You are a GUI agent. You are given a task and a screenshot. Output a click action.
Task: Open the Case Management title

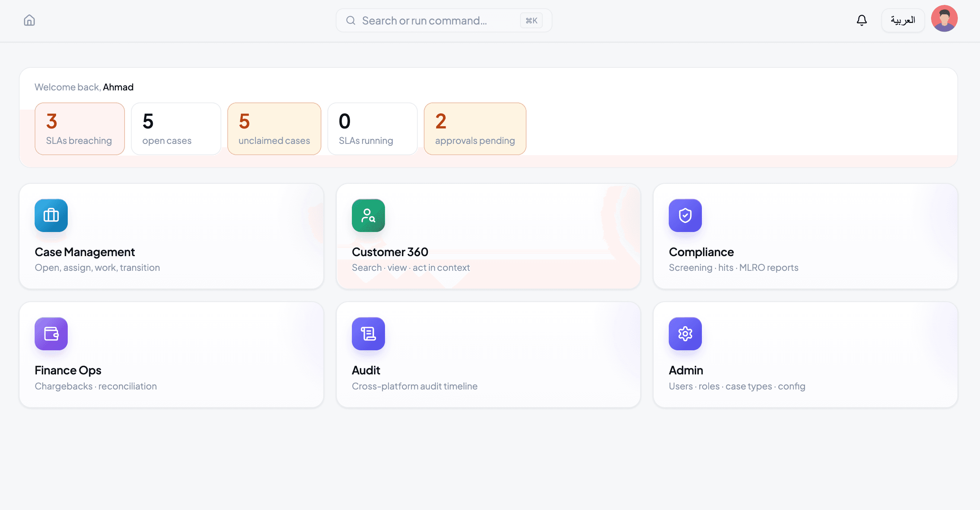(84, 252)
